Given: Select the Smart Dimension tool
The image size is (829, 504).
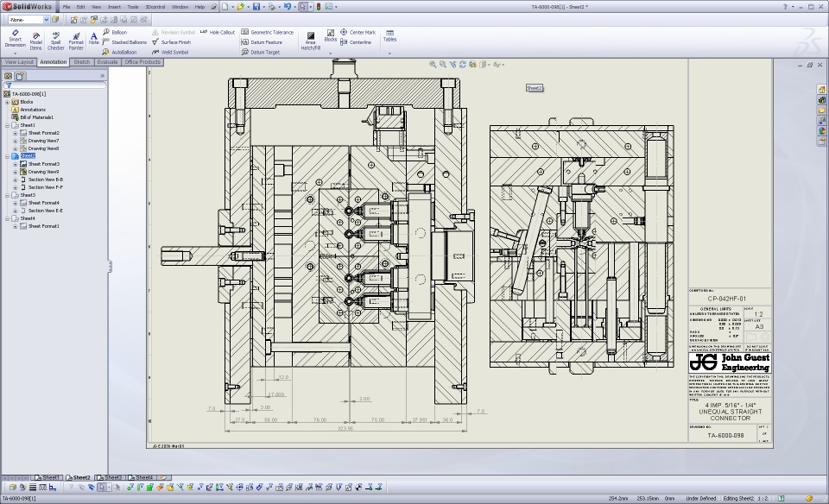Looking at the screenshot, I should pyautogui.click(x=15, y=38).
